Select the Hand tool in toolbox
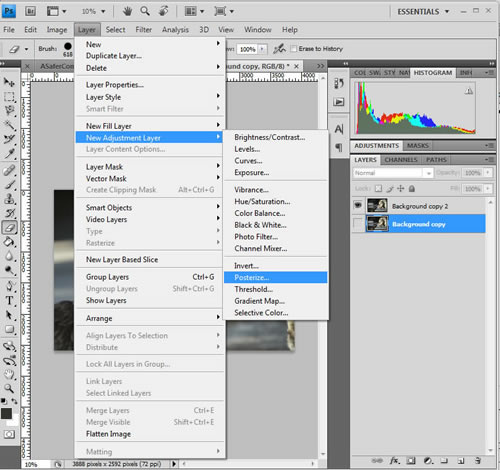 click(x=9, y=375)
